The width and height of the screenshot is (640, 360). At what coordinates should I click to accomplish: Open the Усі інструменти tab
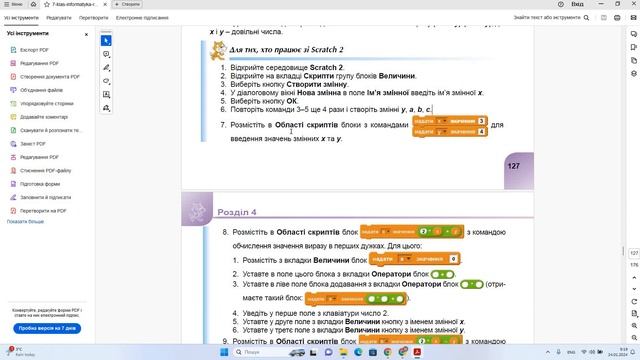click(x=21, y=18)
